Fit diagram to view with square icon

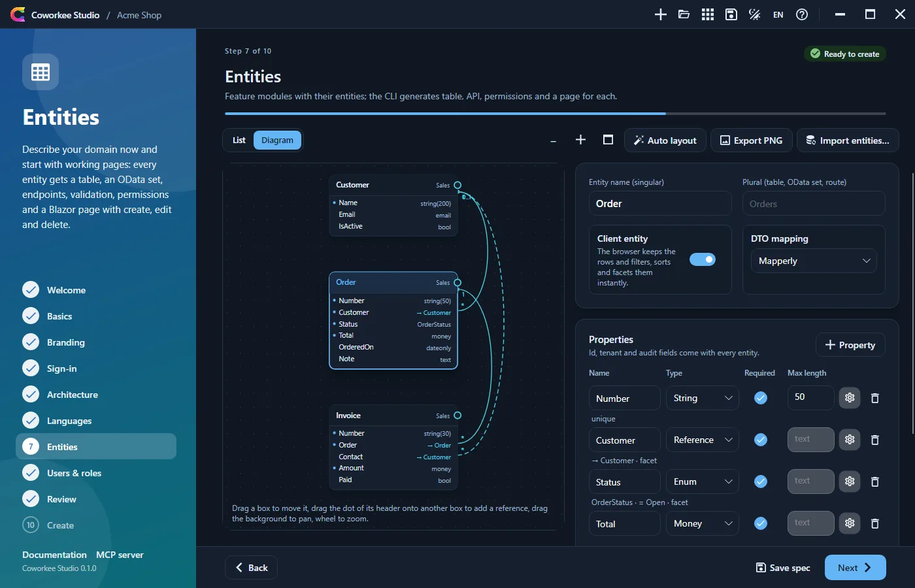[608, 140]
